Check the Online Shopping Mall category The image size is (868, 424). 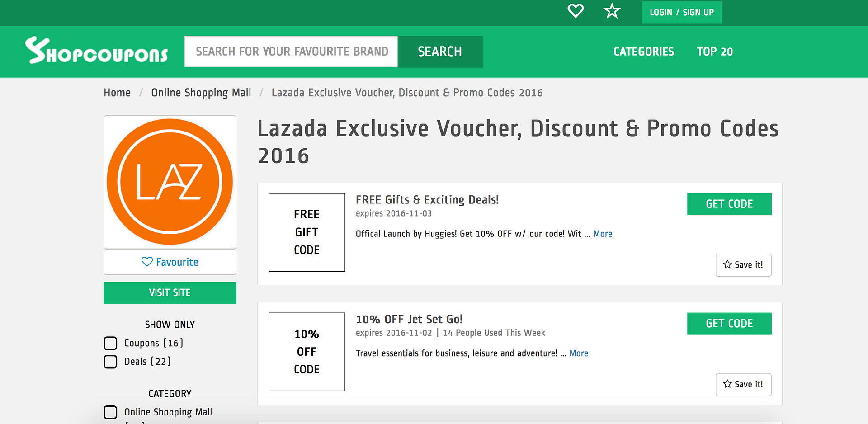click(x=110, y=412)
